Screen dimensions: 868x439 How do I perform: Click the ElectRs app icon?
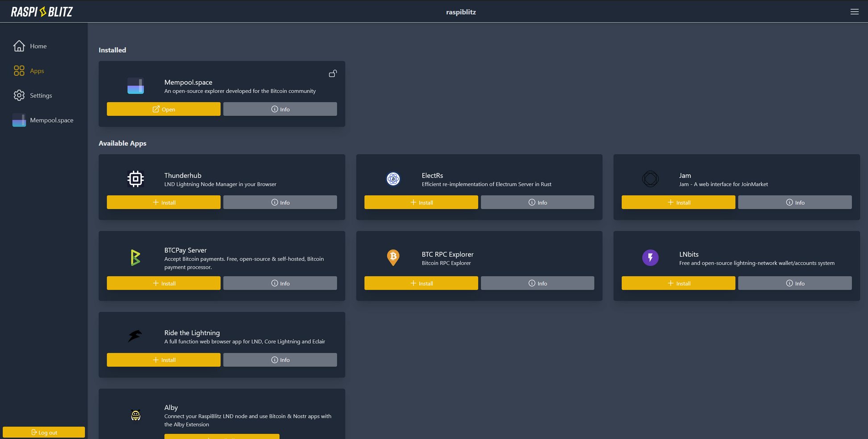[393, 179]
